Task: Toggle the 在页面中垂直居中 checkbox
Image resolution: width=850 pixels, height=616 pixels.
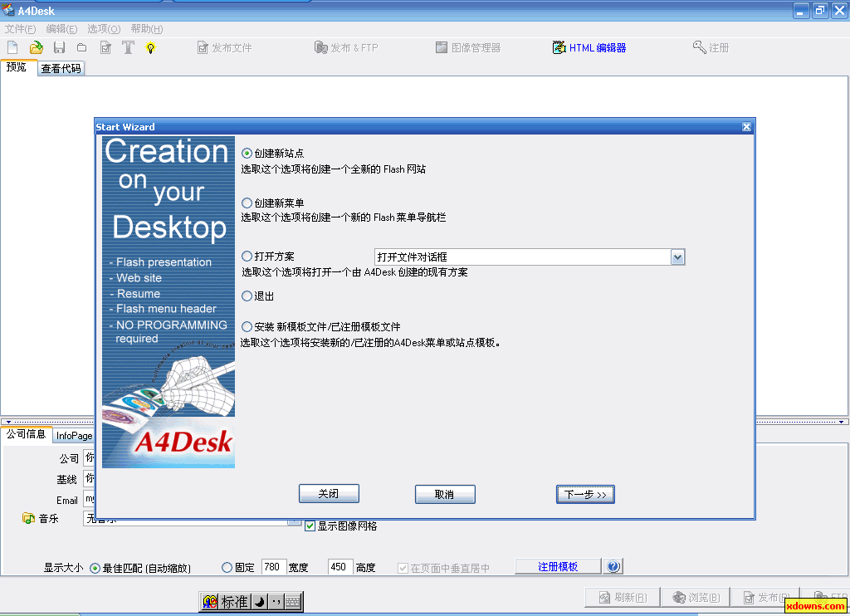Action: click(403, 569)
